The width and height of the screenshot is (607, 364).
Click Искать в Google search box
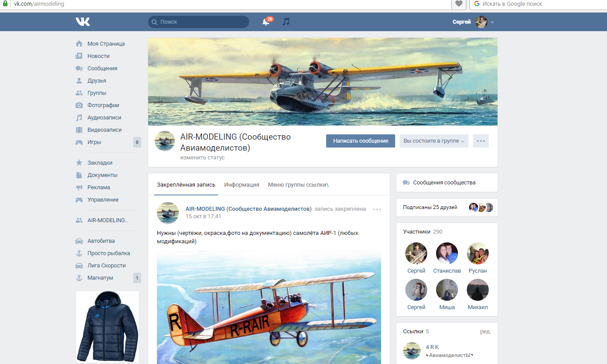538,4
